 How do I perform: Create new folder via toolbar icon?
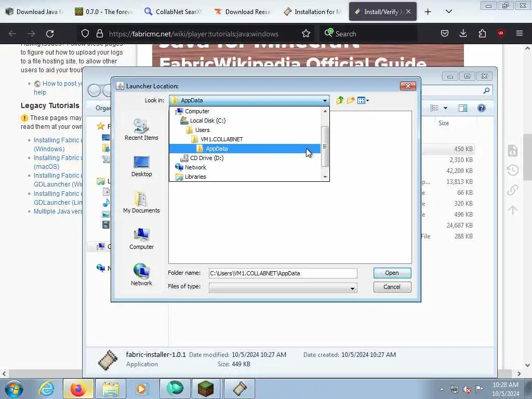[351, 100]
